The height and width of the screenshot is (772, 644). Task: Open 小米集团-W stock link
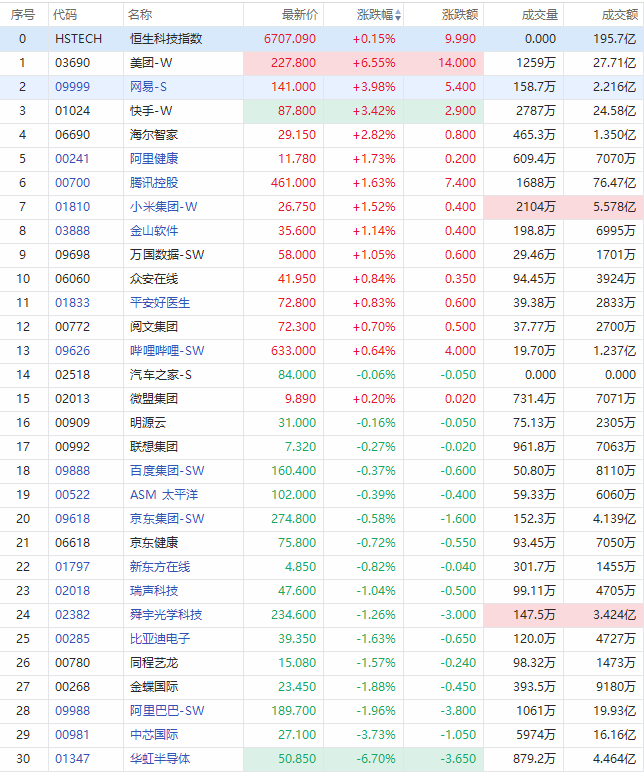(x=163, y=207)
